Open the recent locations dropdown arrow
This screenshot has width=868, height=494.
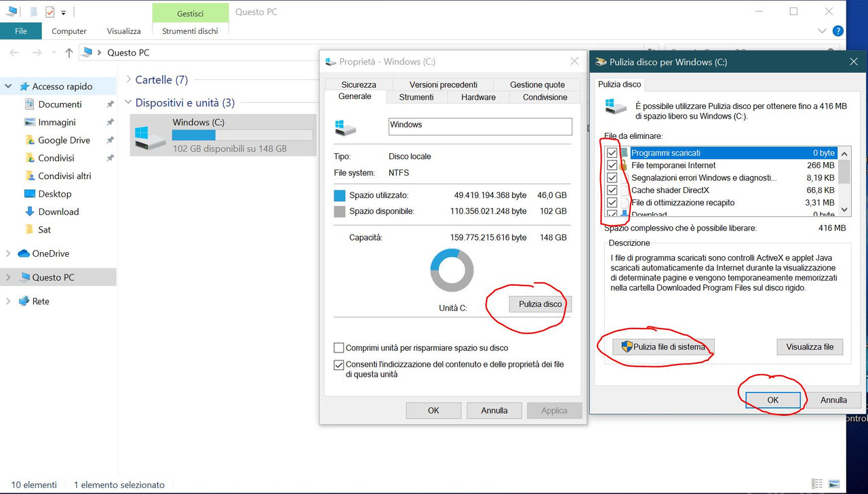click(x=53, y=53)
